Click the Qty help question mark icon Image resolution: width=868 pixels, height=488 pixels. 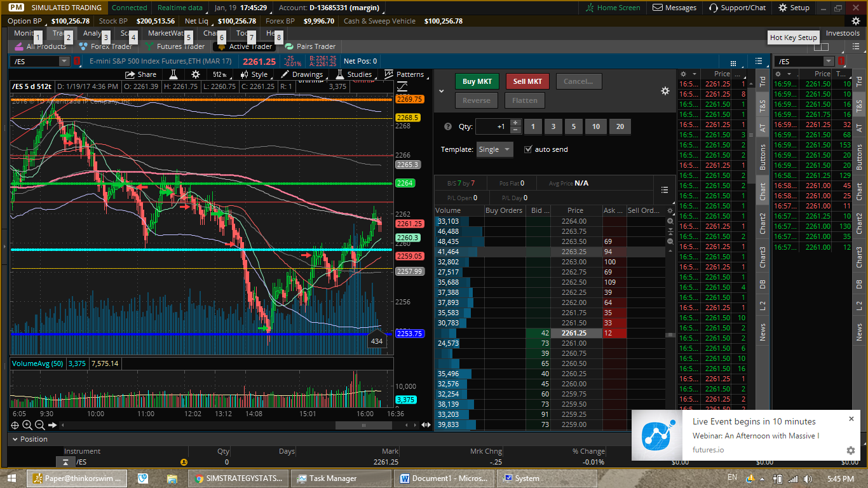click(x=448, y=126)
